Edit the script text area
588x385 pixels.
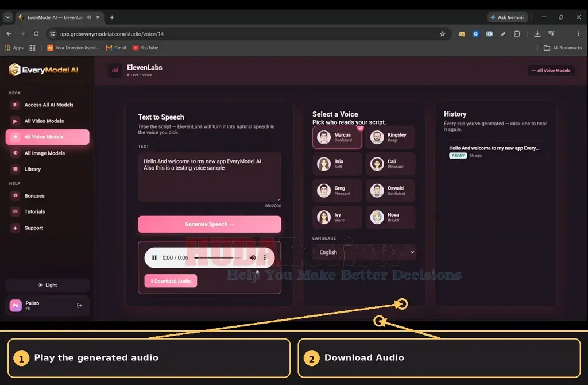point(209,177)
